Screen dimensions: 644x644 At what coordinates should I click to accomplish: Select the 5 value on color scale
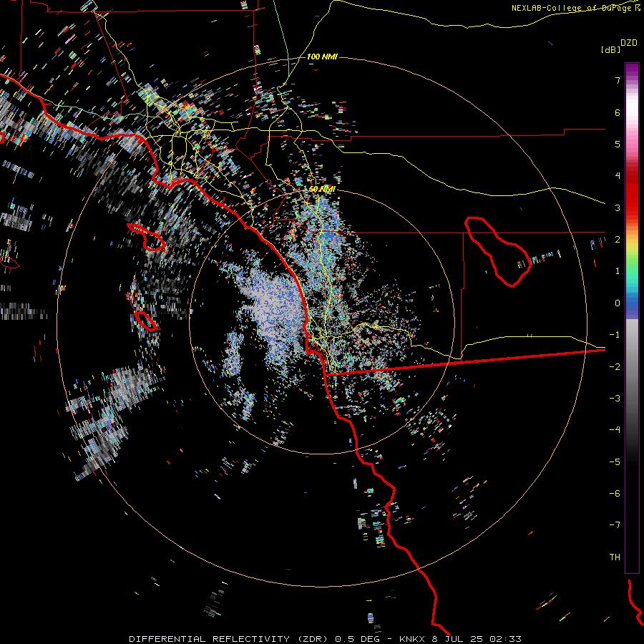pos(618,144)
